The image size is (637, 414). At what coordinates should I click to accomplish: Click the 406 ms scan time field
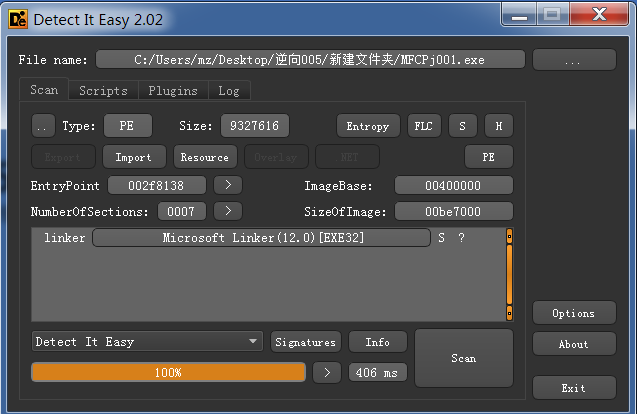378,373
